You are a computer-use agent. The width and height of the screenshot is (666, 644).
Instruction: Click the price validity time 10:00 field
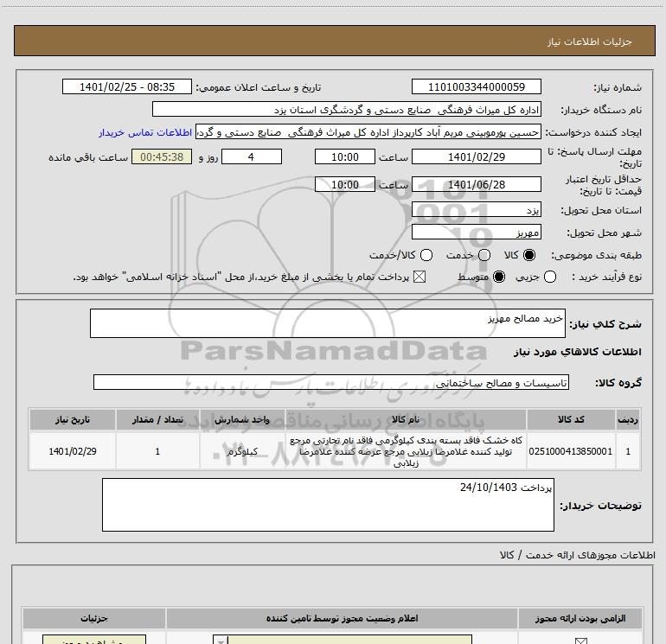click(345, 184)
